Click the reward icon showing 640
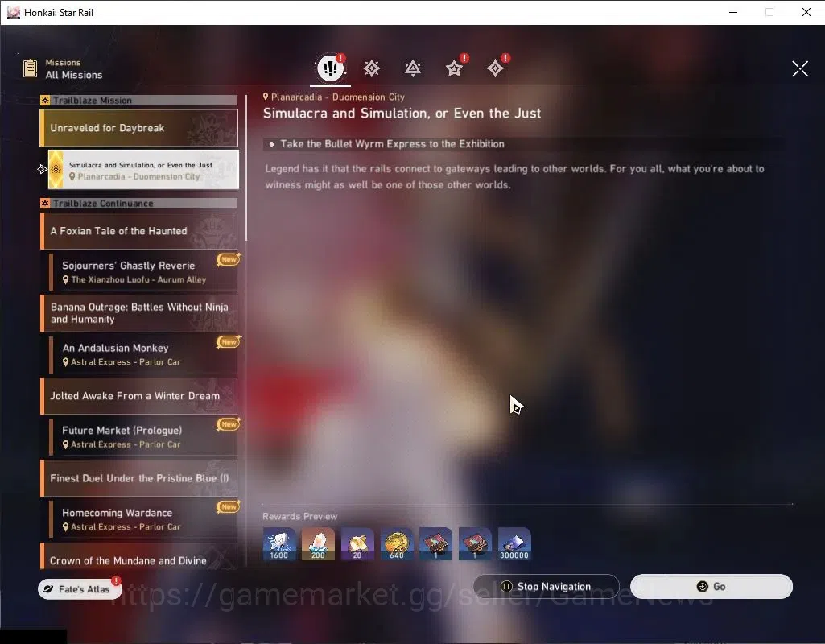Viewport: 825px width, 644px height. pyautogui.click(x=397, y=543)
